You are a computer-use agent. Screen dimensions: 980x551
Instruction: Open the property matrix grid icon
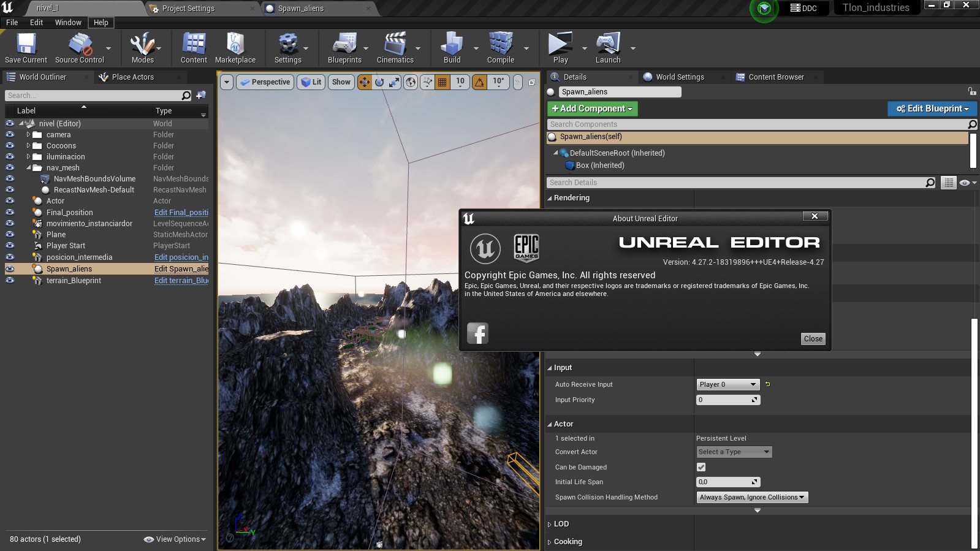pos(948,183)
